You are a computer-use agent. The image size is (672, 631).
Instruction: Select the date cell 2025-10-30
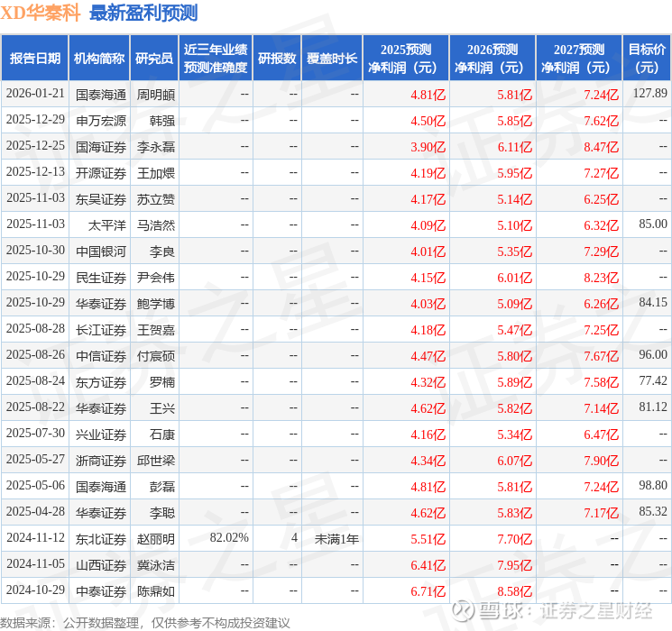35,251
